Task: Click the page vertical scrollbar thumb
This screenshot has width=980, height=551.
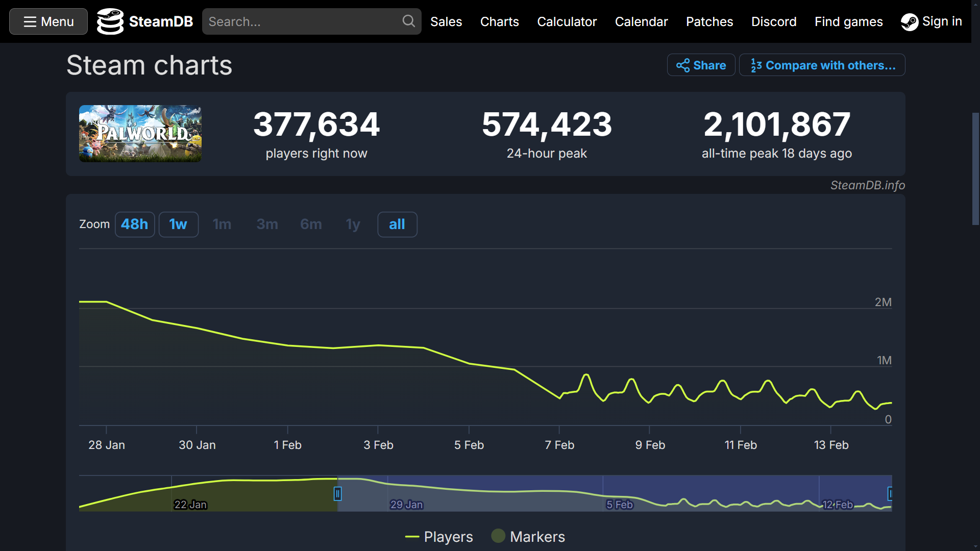Action: [975, 168]
